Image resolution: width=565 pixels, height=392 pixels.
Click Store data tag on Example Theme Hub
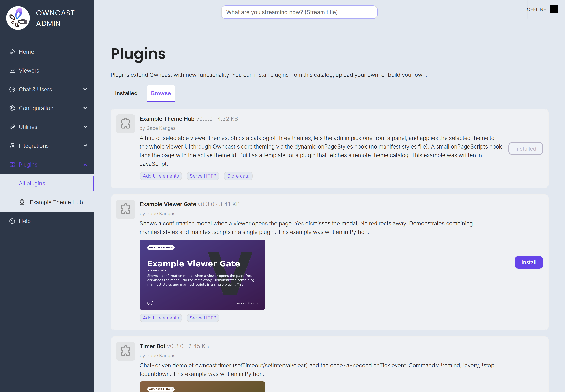(238, 176)
